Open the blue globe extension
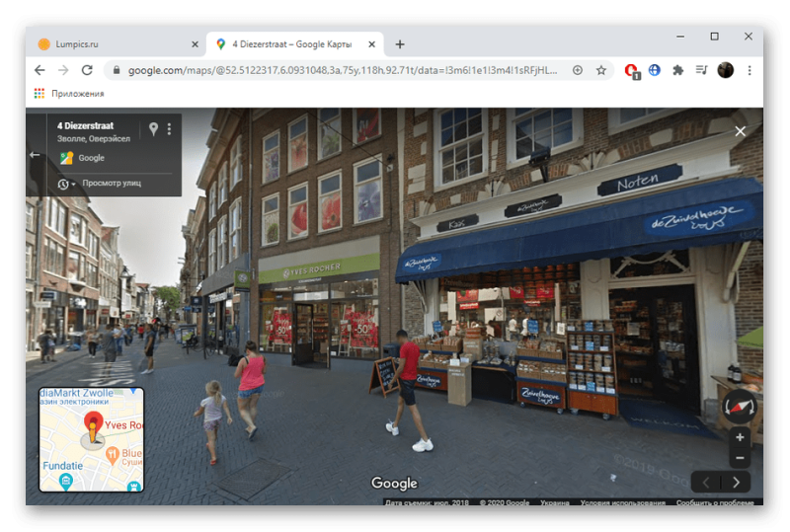 coord(655,70)
